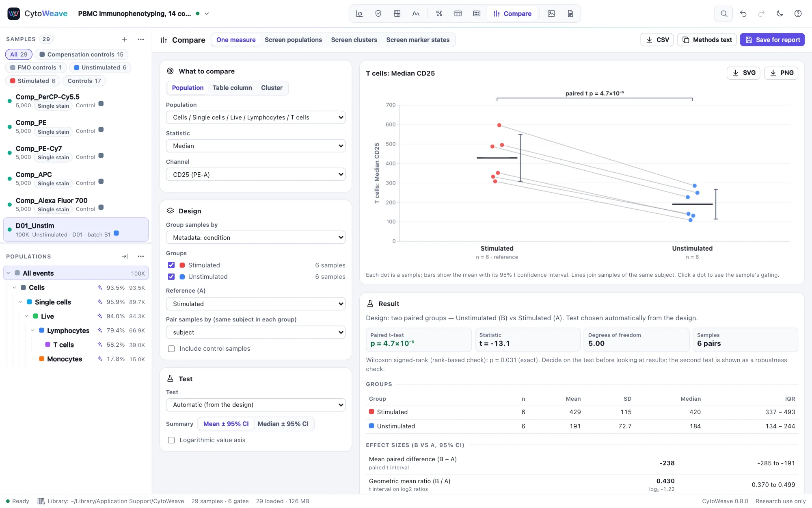Enable Logarithmic value axis checkbox
The image size is (812, 508).
click(171, 440)
